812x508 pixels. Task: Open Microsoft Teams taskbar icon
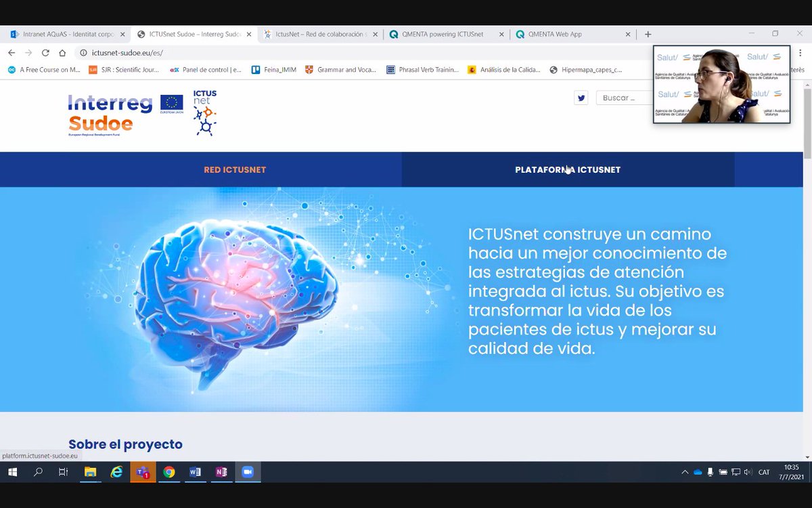[143, 472]
